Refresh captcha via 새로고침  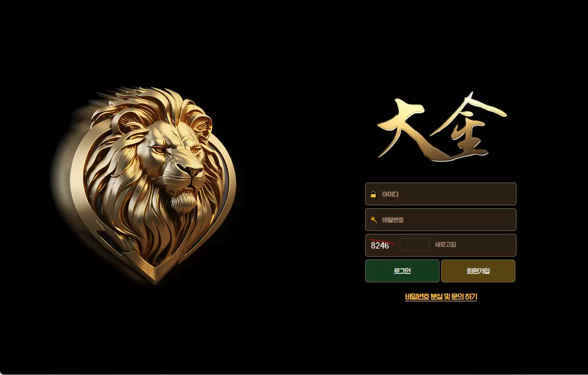(445, 244)
